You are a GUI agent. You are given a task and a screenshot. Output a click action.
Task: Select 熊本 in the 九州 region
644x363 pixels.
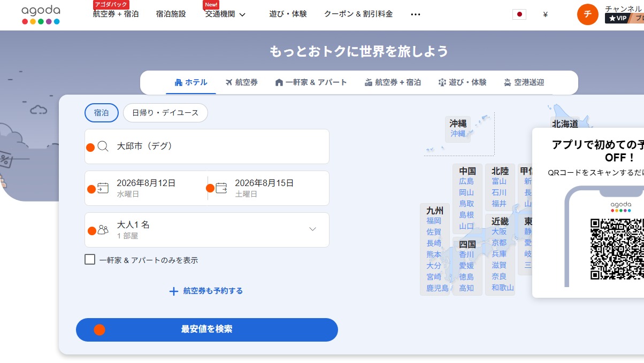click(x=434, y=254)
